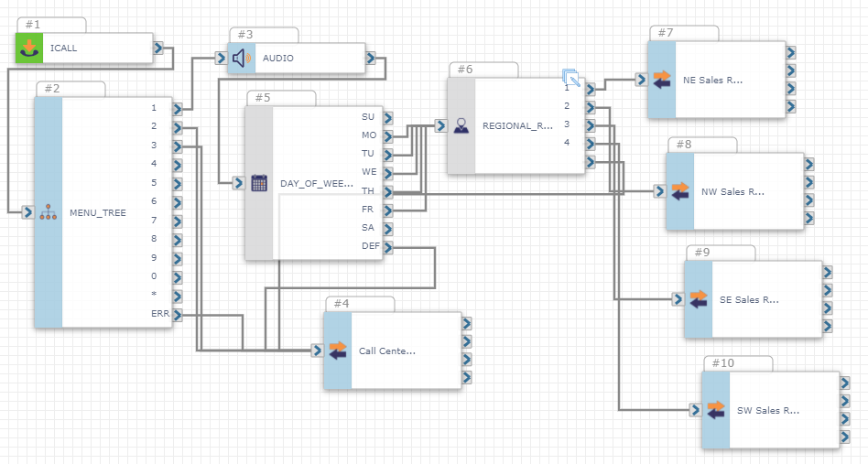Click the Call Center transfer arrows icon
The height and width of the screenshot is (464, 868).
338,351
